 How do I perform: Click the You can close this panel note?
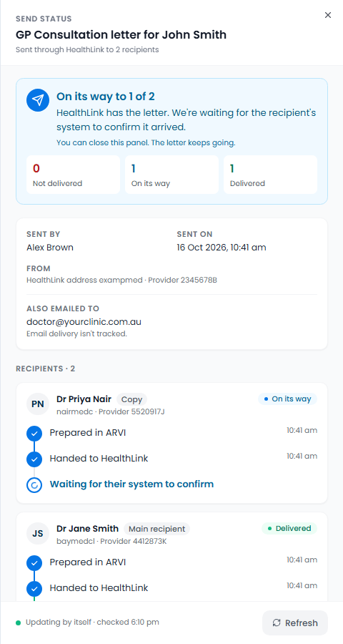(x=146, y=143)
